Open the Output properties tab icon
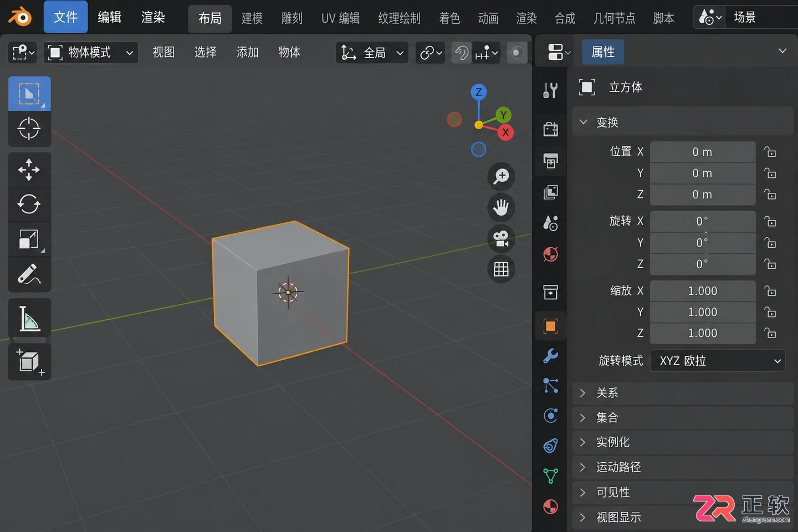Image resolution: width=798 pixels, height=532 pixels. coord(550,161)
